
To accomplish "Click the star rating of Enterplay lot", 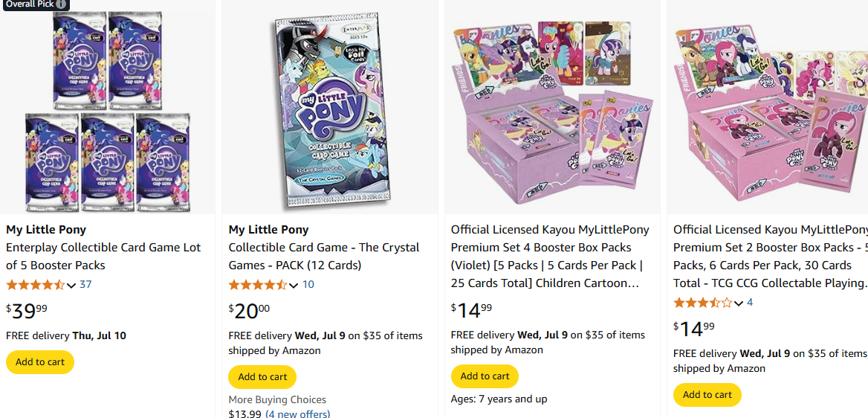I will pos(36,285).
